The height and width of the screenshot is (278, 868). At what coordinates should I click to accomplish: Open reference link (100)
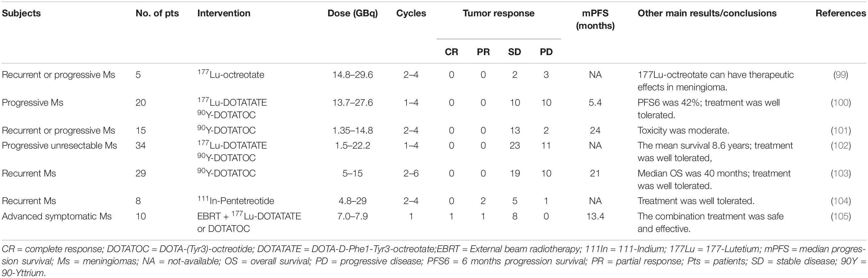(x=841, y=102)
